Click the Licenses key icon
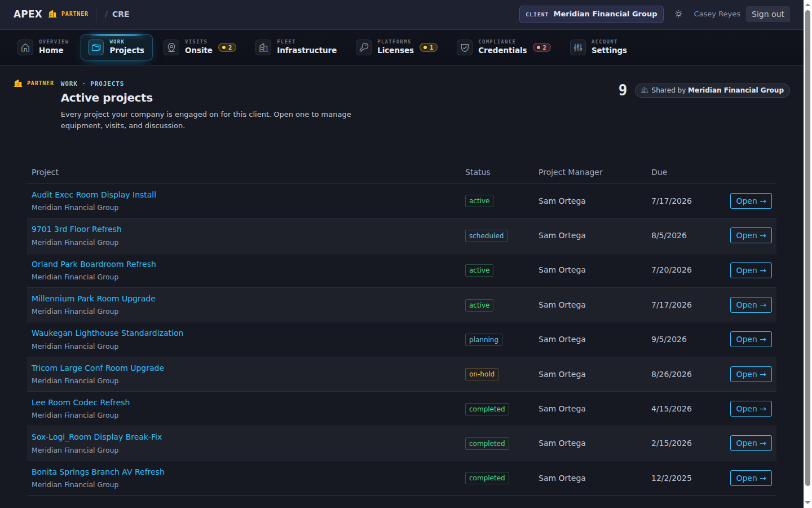Image resolution: width=812 pixels, height=508 pixels. tap(364, 47)
